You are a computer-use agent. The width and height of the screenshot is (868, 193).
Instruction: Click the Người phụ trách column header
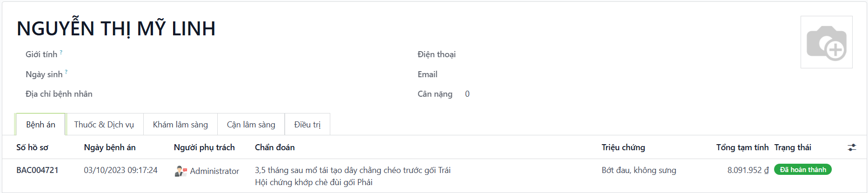(204, 147)
